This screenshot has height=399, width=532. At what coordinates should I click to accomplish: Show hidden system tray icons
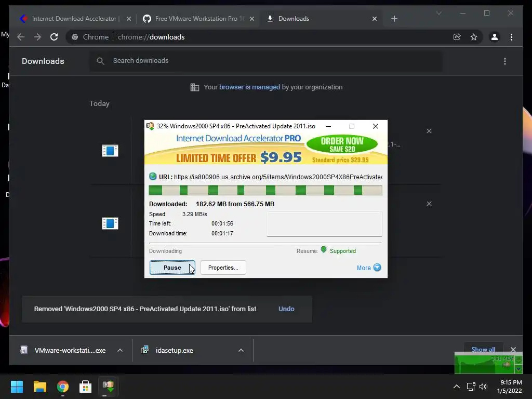pyautogui.click(x=457, y=387)
